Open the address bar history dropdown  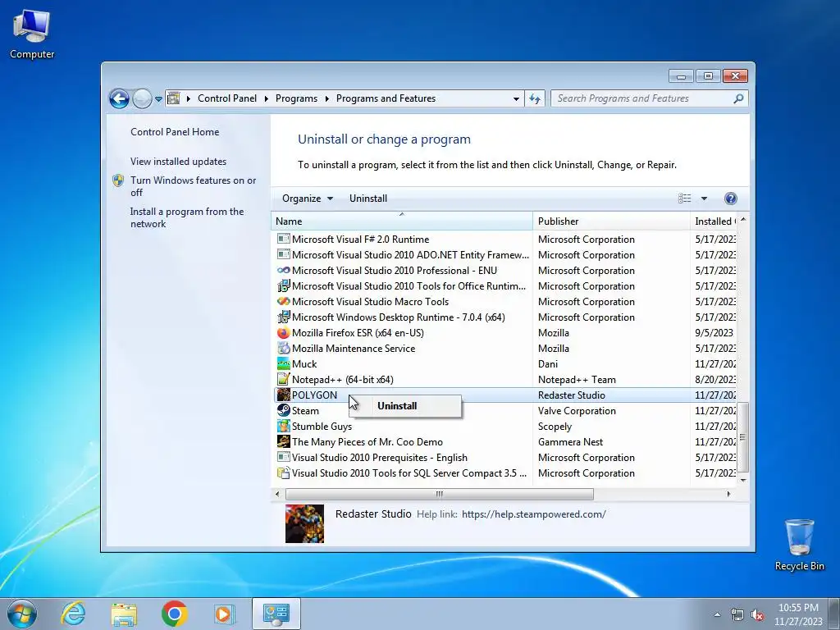click(516, 98)
